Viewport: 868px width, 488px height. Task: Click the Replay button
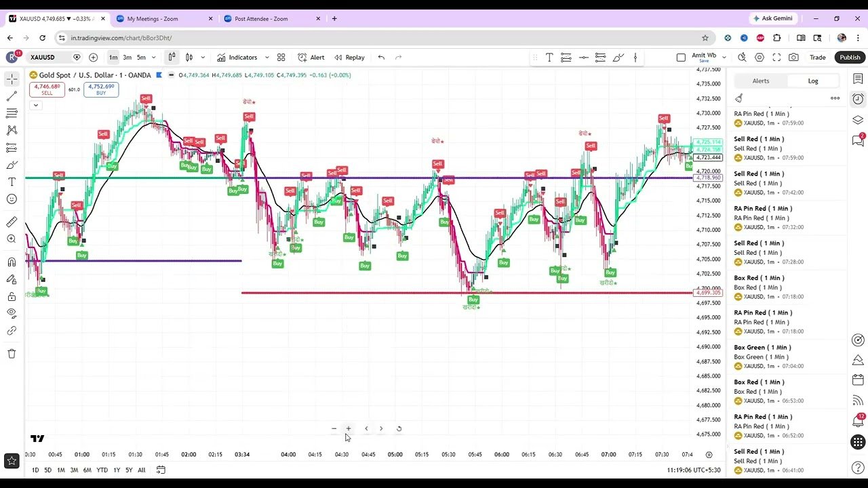349,58
